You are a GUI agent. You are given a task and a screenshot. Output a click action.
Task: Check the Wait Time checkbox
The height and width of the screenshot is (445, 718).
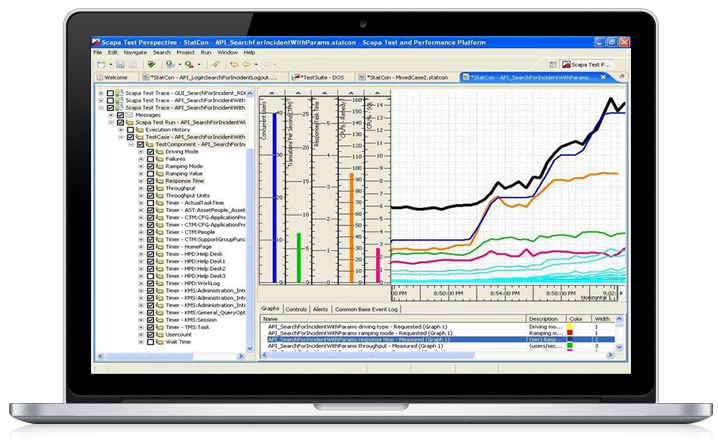click(x=150, y=342)
